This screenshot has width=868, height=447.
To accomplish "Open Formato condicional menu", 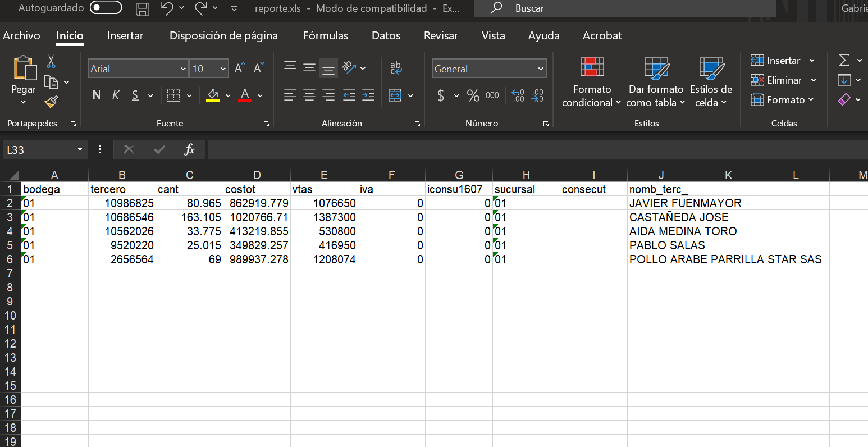I will tap(592, 82).
